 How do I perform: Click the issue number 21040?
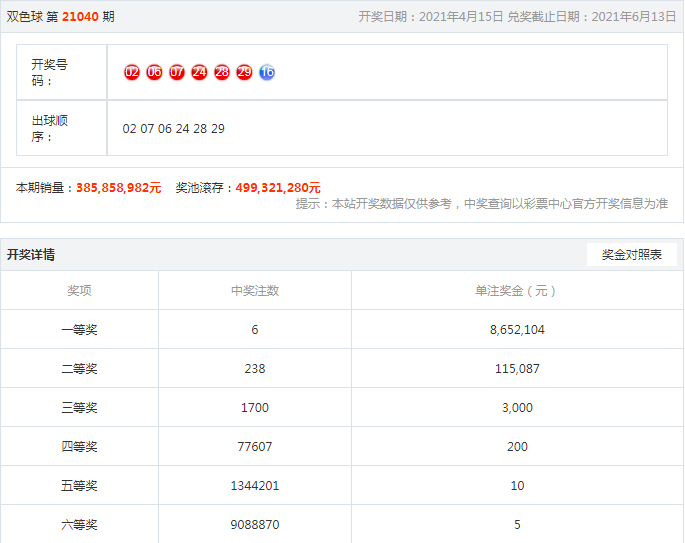(80, 17)
